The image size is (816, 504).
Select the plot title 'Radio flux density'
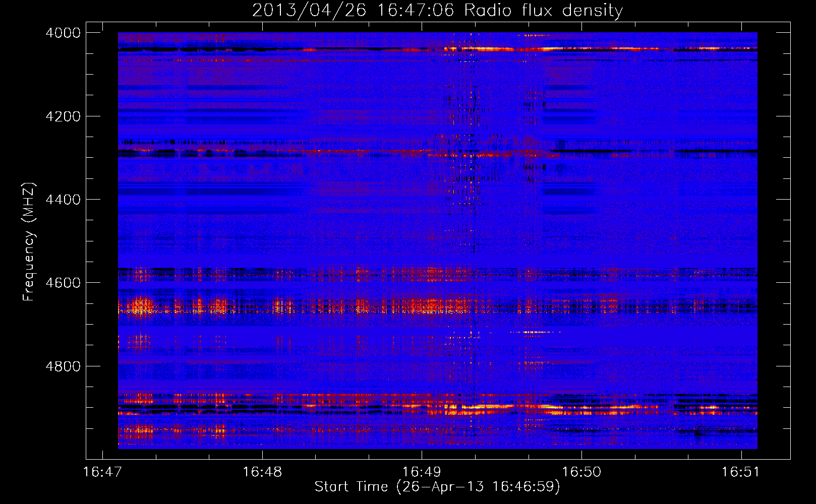(543, 10)
